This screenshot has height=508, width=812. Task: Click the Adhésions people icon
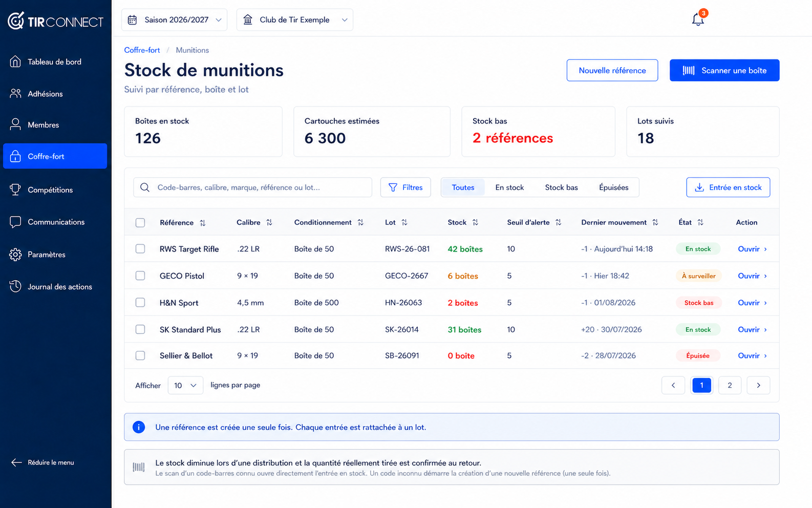(15, 94)
